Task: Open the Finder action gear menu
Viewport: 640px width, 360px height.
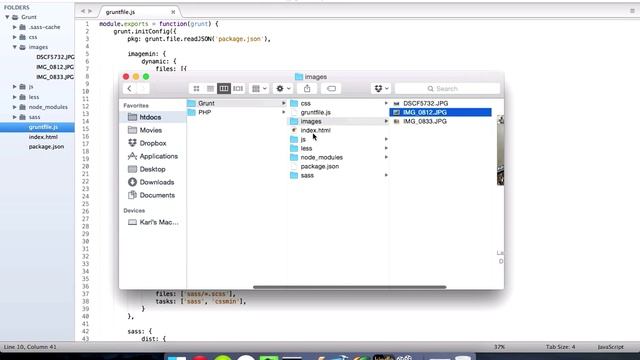Action: click(283, 89)
